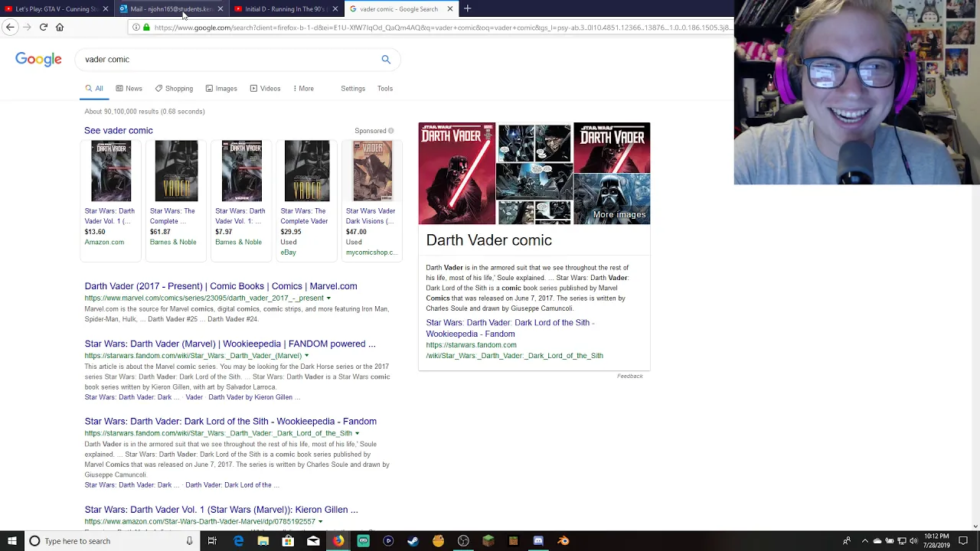Reload the current page
This screenshot has width=980, height=551.
coord(44,27)
